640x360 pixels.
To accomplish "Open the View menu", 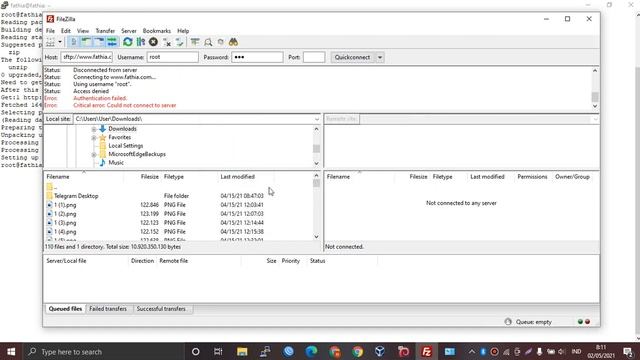I will 83,31.
